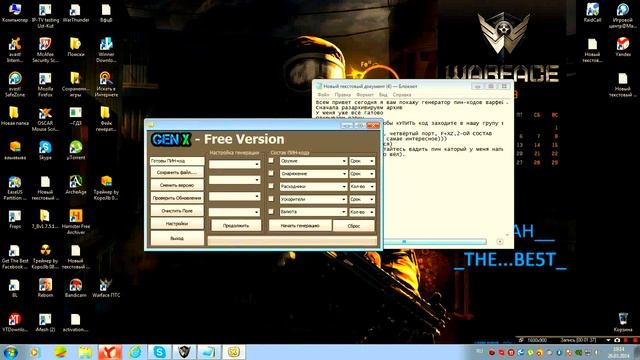Open the OSCAR Mouse desktop shortcut

(45, 119)
